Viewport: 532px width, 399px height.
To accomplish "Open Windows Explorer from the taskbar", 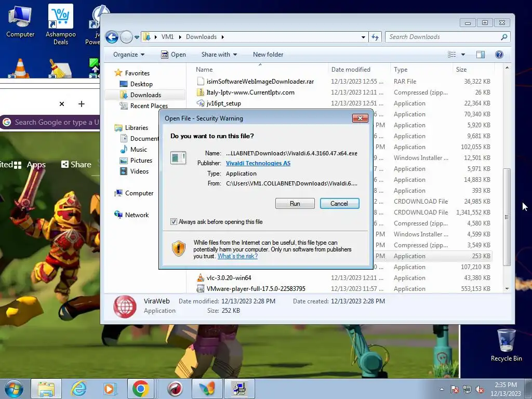I will [46, 389].
